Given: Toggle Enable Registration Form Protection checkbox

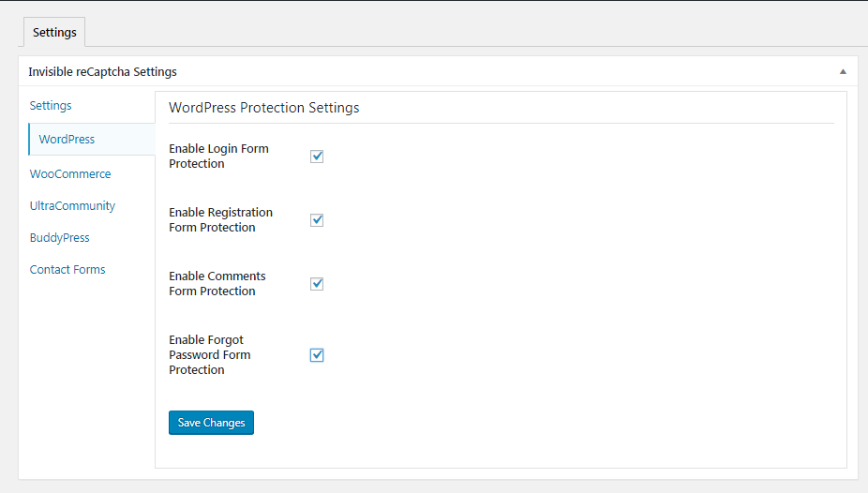Looking at the screenshot, I should [x=317, y=220].
